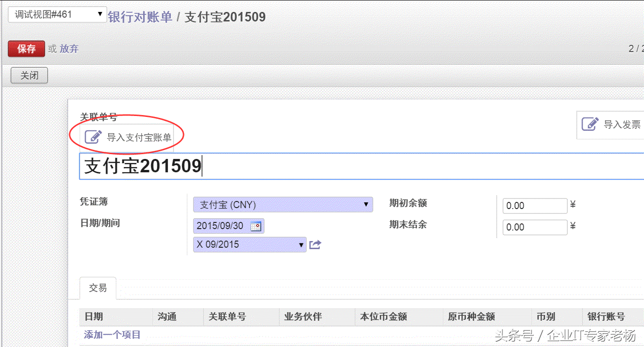This screenshot has width=644, height=347.
Task: Click the 支付宝201509 breadcrumb title
Action: [225, 17]
